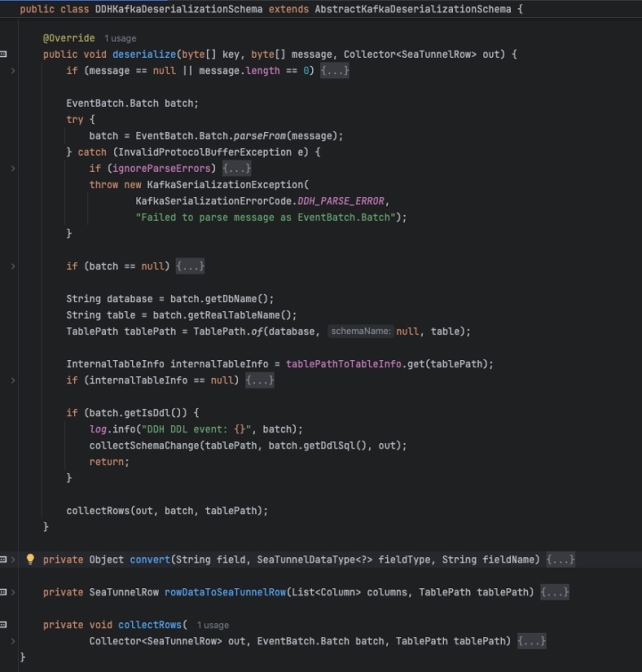Expand folded ignoreParseErrors block placeholder
The width and height of the screenshot is (642, 672).
tap(236, 168)
